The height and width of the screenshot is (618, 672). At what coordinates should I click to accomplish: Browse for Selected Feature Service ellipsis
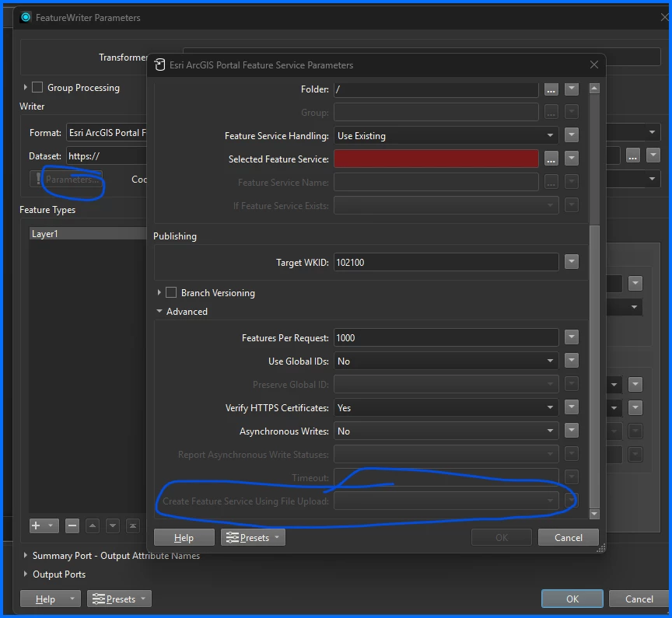(551, 159)
